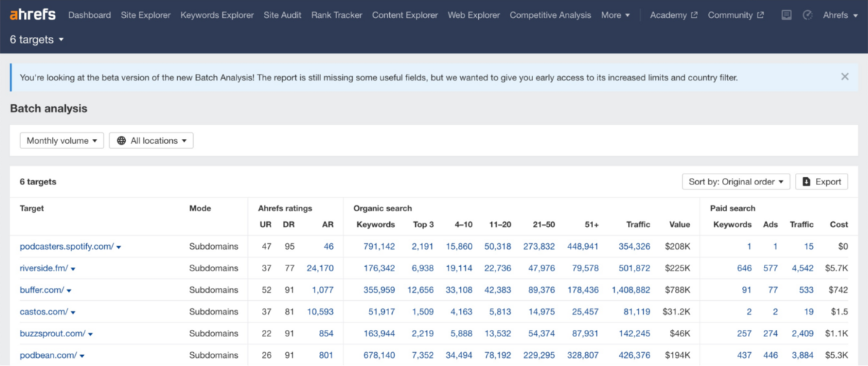This screenshot has width=868, height=366.
Task: Click the DR column header
Action: 290,225
